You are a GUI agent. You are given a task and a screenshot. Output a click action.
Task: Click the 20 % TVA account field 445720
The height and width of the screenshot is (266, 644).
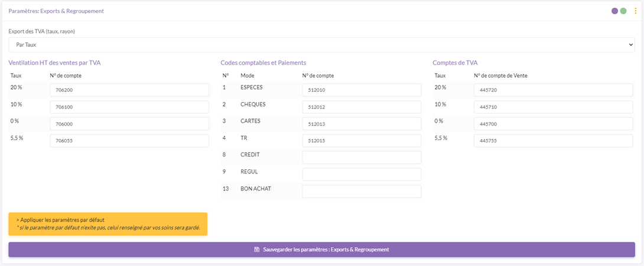coord(554,90)
